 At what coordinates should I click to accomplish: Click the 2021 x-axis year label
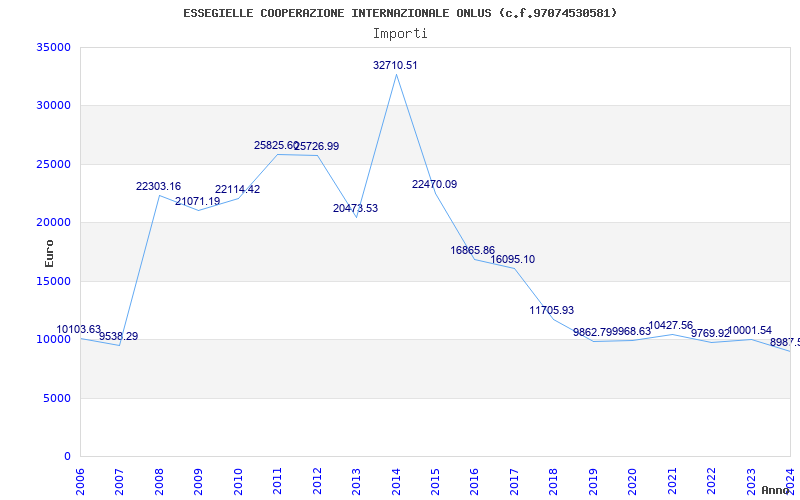(x=672, y=480)
